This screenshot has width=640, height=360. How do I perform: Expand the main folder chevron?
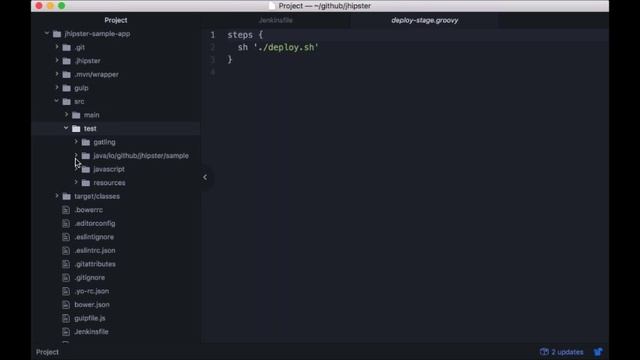[67, 115]
